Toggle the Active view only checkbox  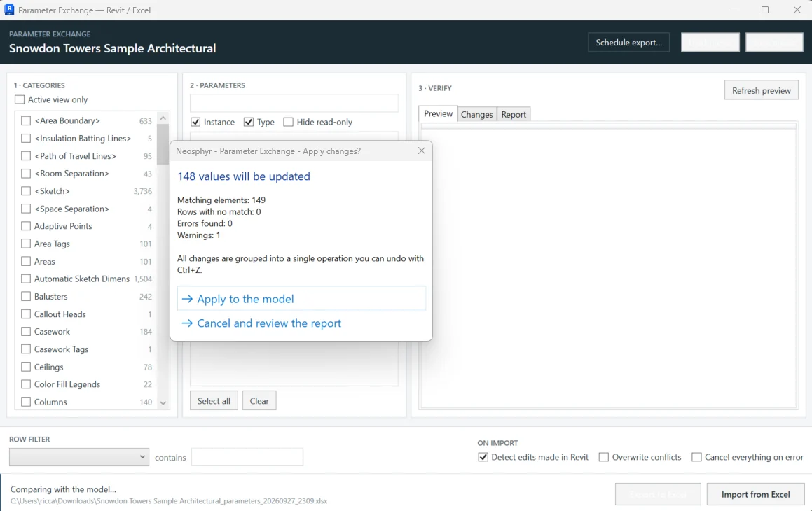(x=20, y=99)
